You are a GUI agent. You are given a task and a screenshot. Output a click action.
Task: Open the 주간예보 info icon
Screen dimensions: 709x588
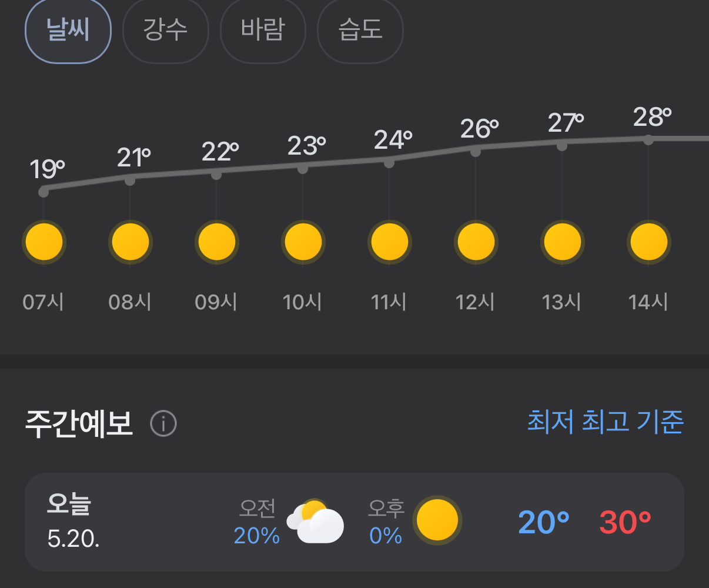pos(163,423)
